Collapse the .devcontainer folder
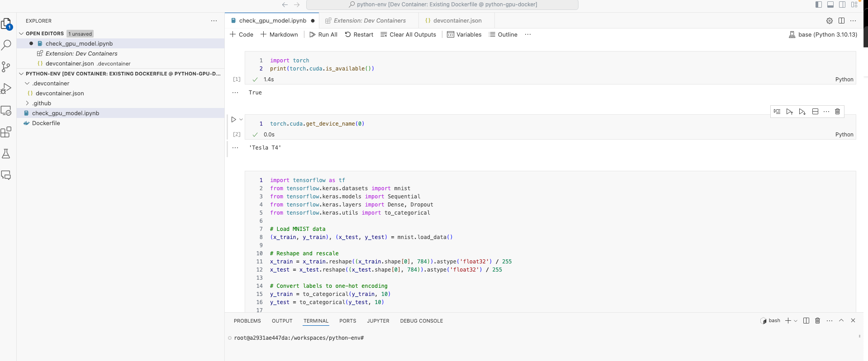 coord(27,84)
